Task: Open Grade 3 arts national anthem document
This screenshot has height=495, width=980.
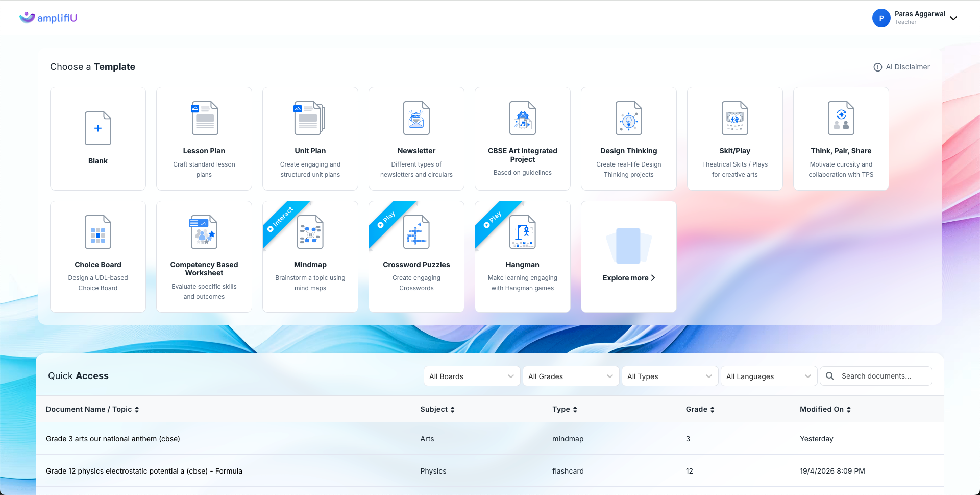Action: [x=113, y=439]
